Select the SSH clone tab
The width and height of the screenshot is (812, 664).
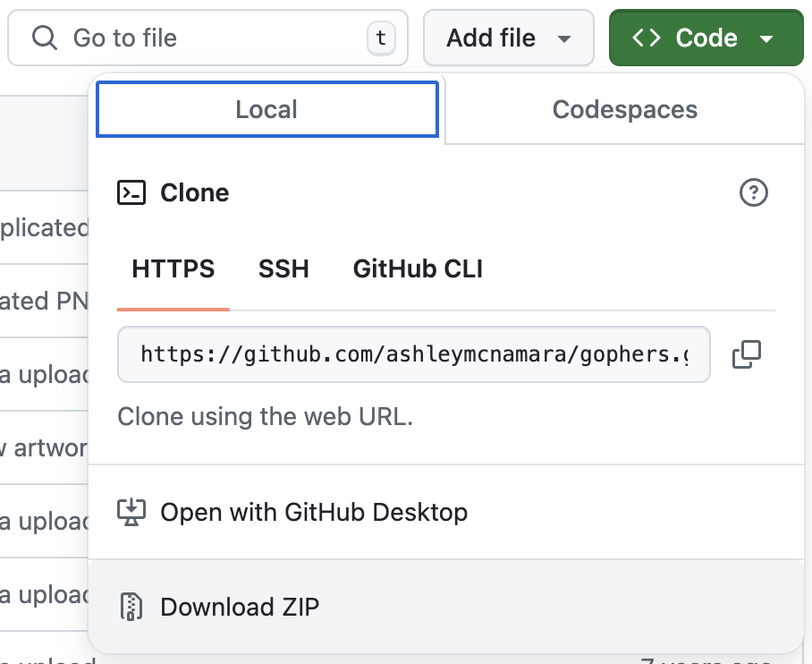coord(283,269)
